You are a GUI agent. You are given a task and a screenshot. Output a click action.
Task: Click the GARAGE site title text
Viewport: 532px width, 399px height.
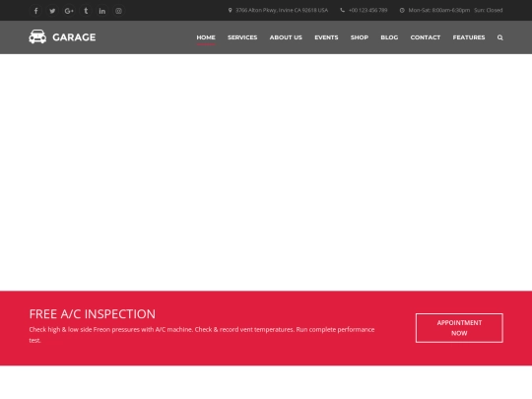tap(74, 37)
